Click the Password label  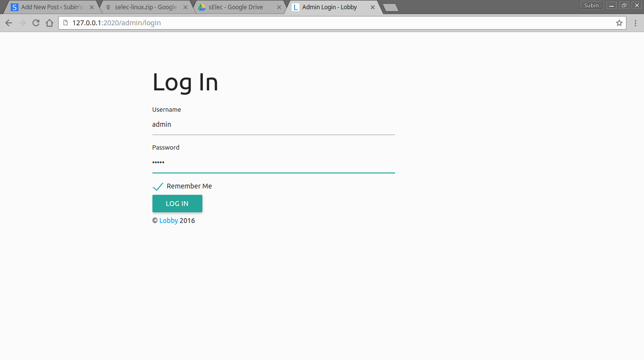[x=166, y=148]
